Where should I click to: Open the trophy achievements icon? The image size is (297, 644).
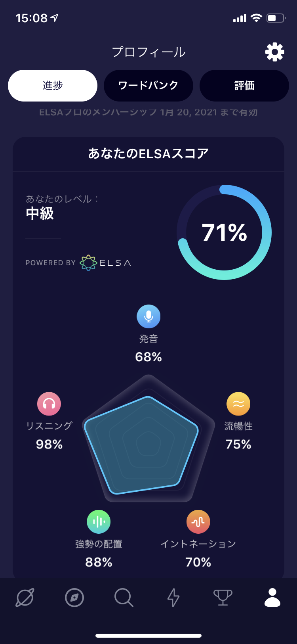point(223,598)
